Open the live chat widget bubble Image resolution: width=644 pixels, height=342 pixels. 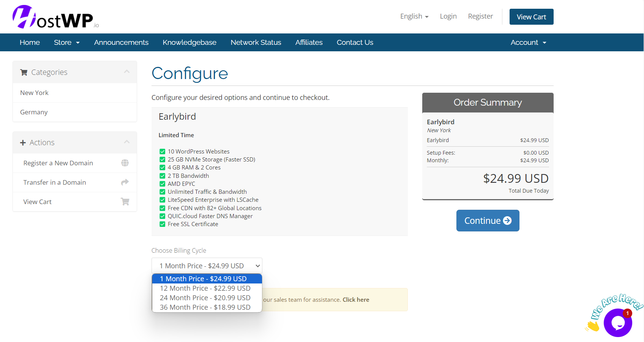click(618, 322)
